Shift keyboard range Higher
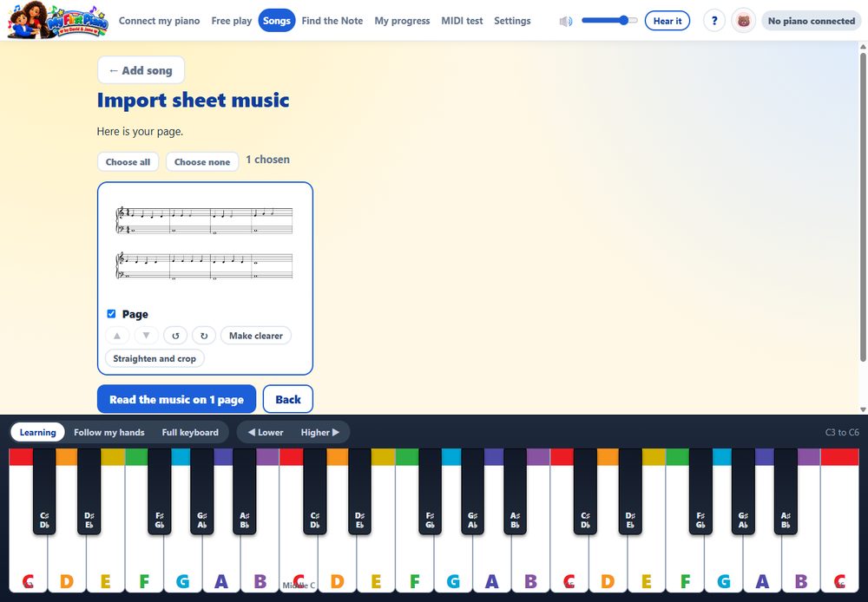 [320, 432]
